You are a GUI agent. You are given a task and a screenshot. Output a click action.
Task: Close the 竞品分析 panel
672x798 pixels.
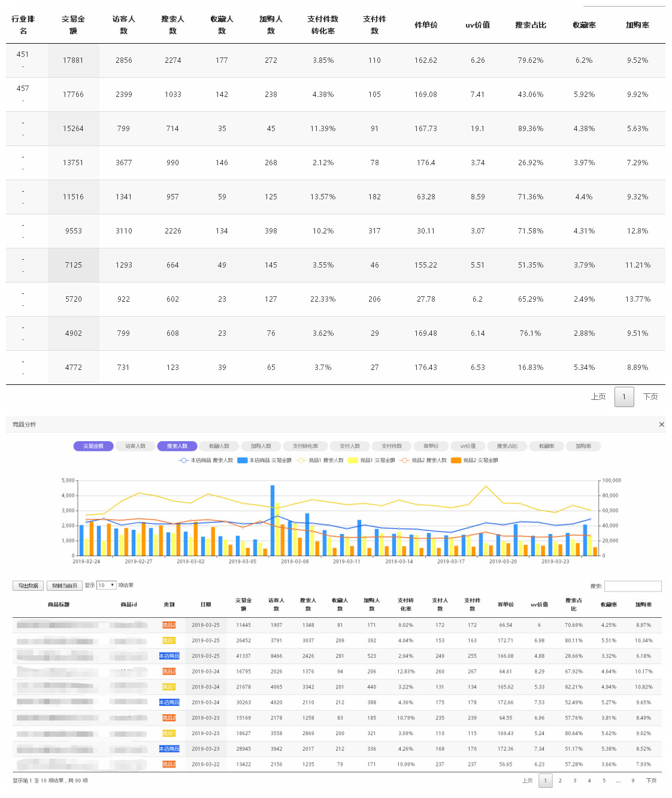[661, 424]
